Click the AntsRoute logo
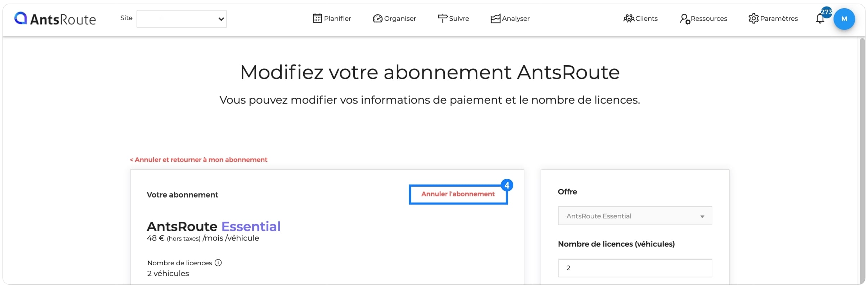 (x=55, y=19)
